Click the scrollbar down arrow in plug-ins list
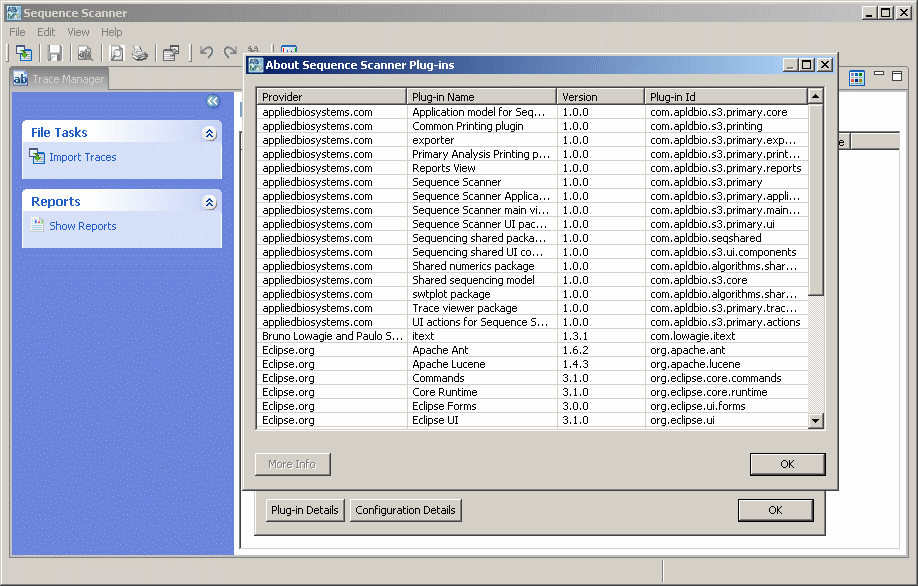The image size is (918, 586). [815, 419]
